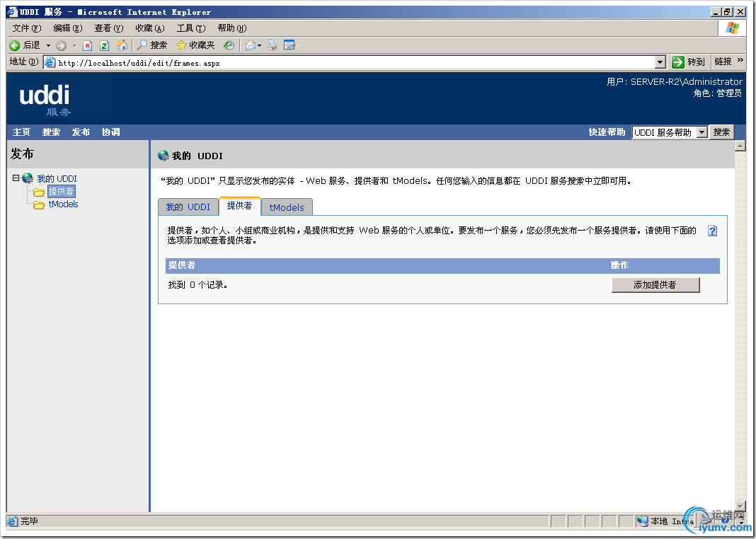Click the user SERVER-R2\Administrator text

(x=675, y=82)
